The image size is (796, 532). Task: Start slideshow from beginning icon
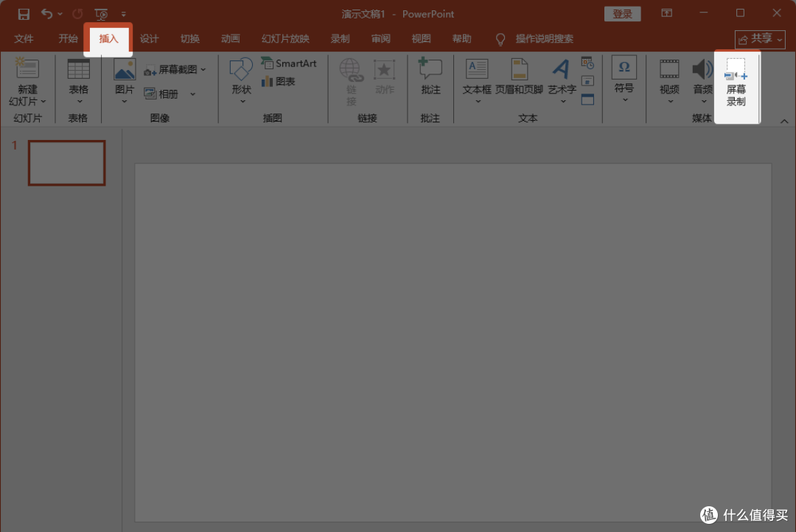click(x=101, y=14)
